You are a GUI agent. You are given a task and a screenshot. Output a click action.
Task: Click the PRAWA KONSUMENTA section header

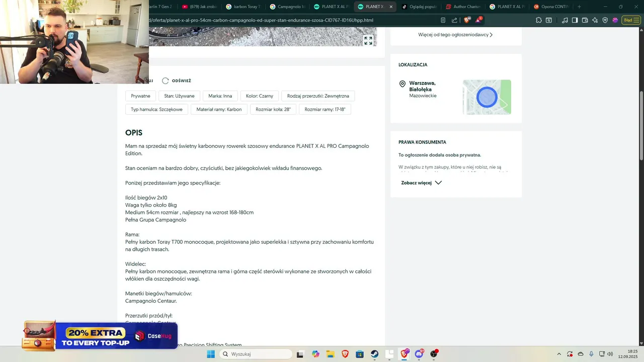(x=423, y=142)
